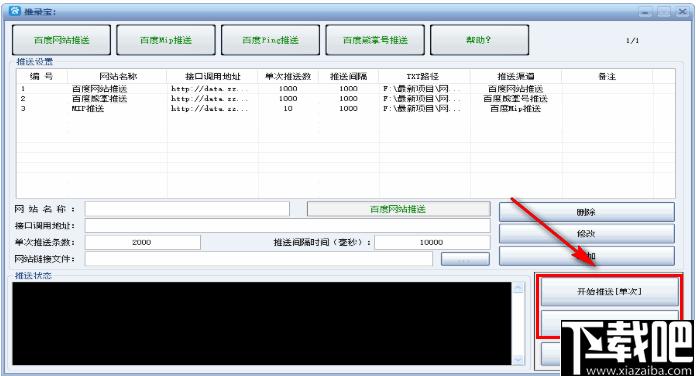
Task: Open the 帮助? help button
Action: [479, 40]
